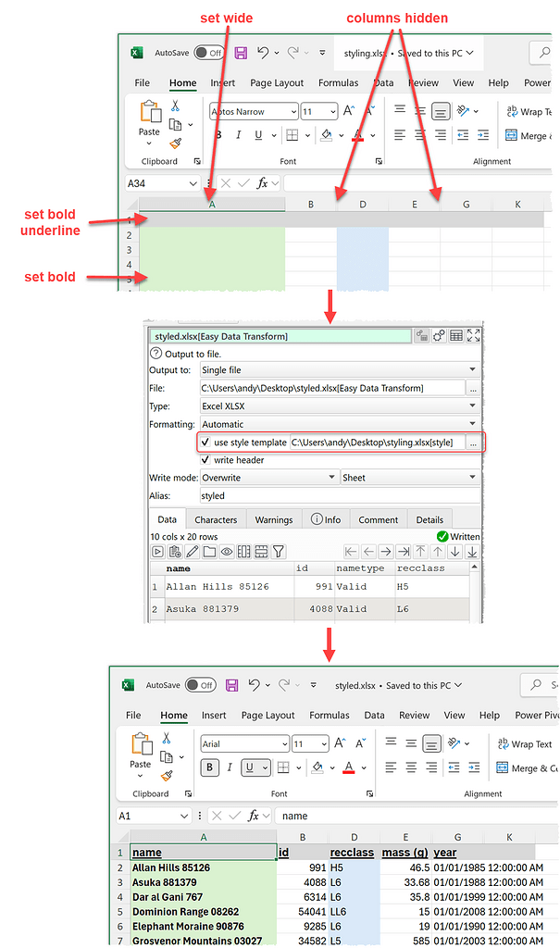Click Orientation icon in styled.xlsx alignment group

click(x=454, y=743)
